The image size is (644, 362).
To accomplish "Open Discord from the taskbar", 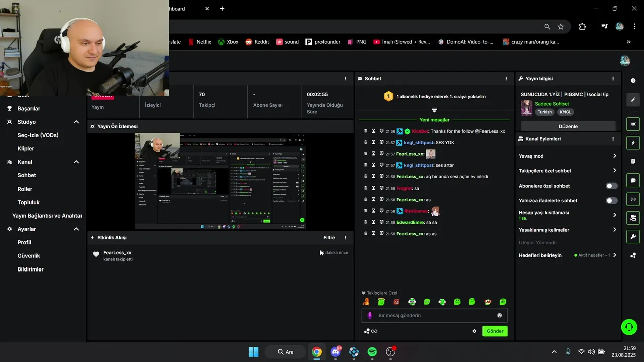I will point(335,352).
